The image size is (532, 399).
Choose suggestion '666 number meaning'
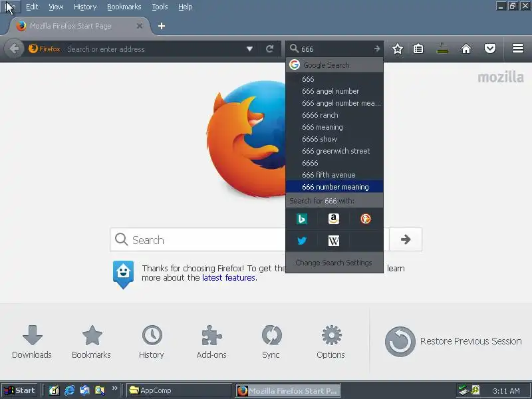334,187
